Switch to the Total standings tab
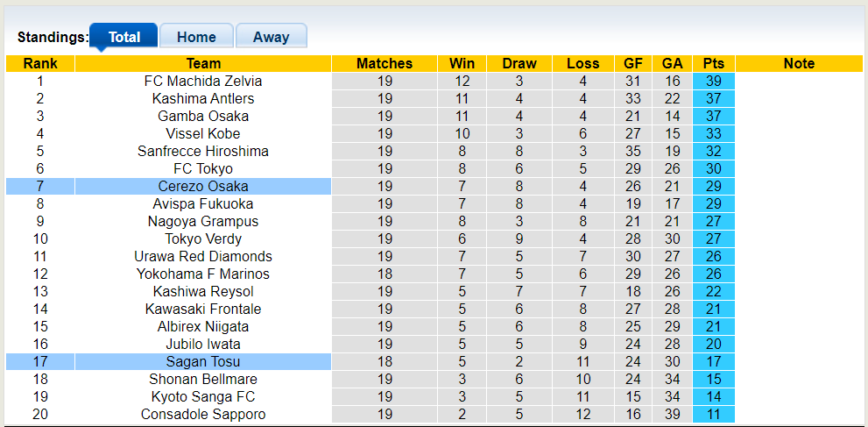 123,37
